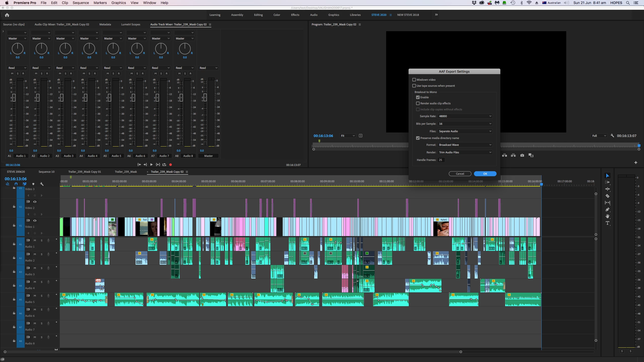Click the Audio 1 pan knob
Image resolution: width=644 pixels, height=362 pixels.
pyautogui.click(x=18, y=49)
